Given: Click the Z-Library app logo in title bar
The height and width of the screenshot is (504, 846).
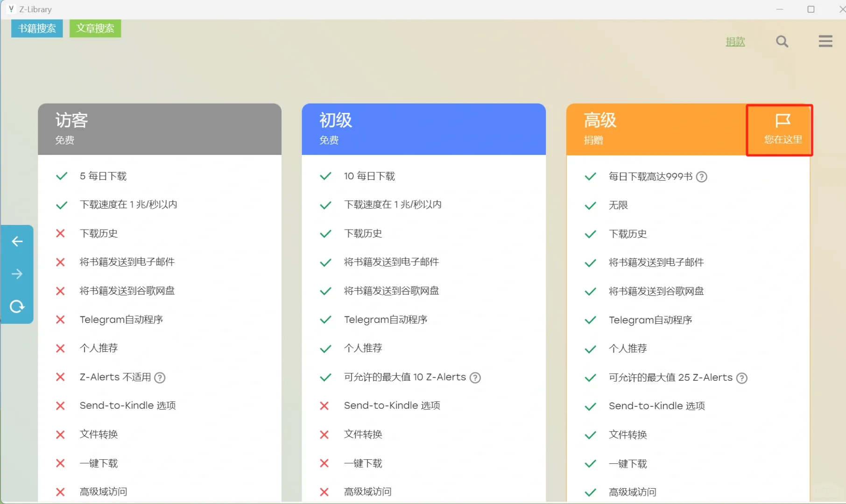Looking at the screenshot, I should click(x=11, y=9).
